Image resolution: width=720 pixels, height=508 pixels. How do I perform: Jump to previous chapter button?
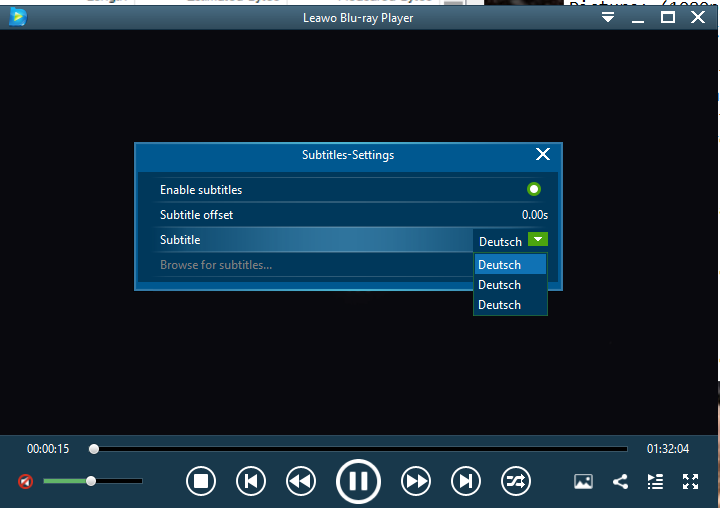pyautogui.click(x=251, y=481)
